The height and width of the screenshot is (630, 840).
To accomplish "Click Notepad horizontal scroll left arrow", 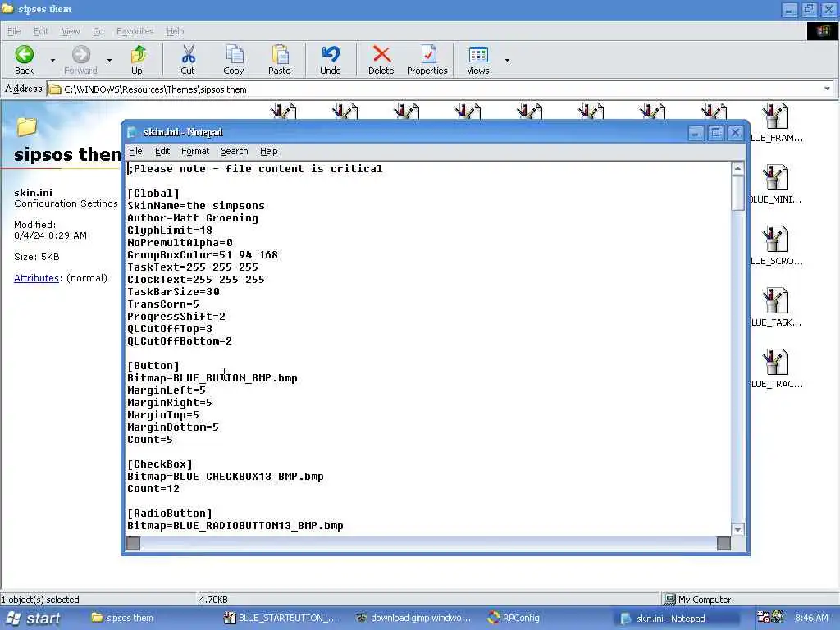I will (134, 544).
